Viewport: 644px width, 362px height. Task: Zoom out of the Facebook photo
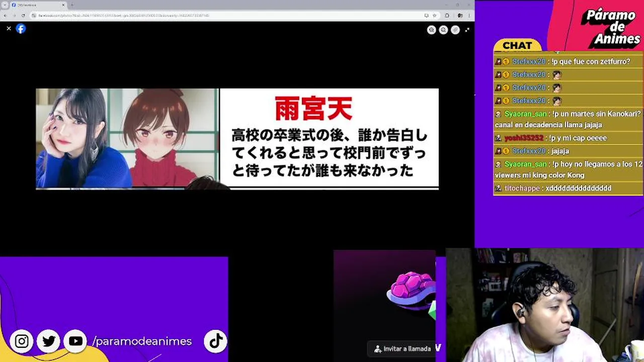443,30
